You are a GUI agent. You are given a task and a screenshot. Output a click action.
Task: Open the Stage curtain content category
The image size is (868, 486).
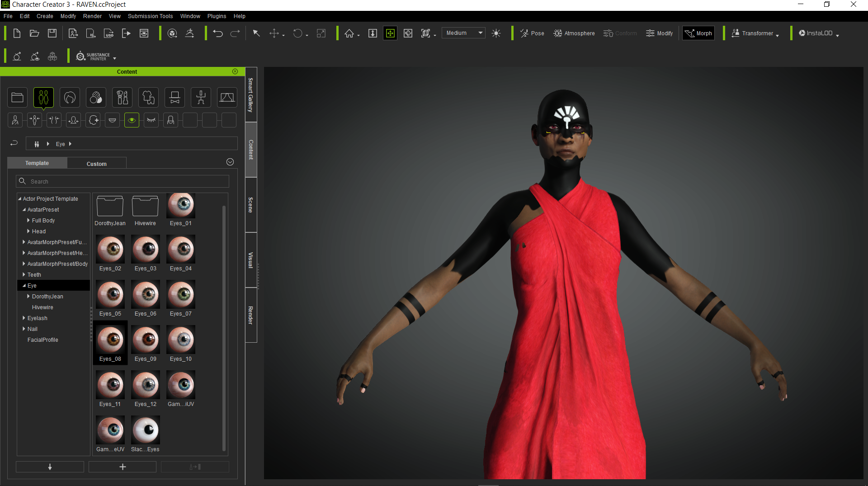tap(227, 97)
